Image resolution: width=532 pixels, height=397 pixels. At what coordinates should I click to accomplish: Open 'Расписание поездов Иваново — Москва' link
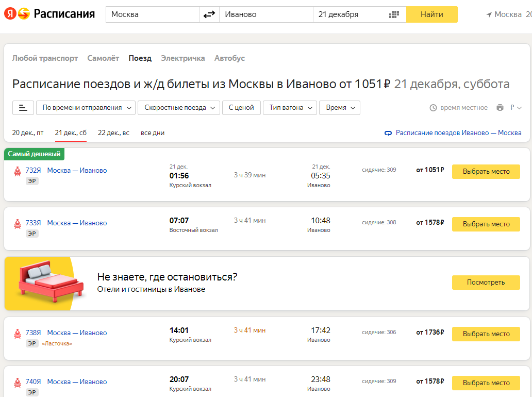coord(458,133)
